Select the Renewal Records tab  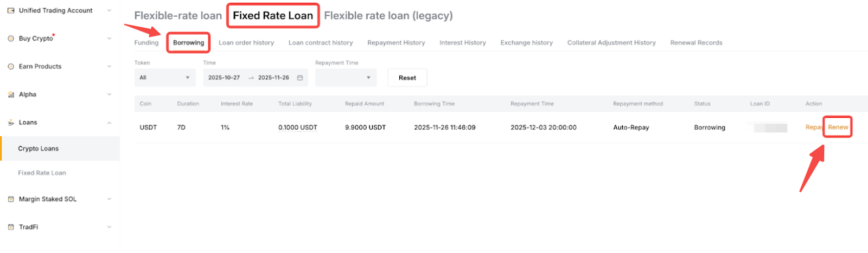point(696,43)
